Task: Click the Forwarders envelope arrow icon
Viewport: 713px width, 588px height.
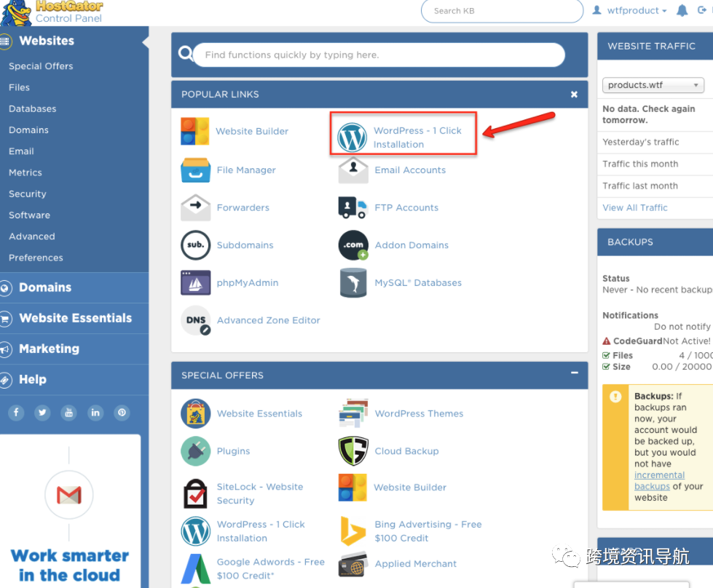Action: 195,207
